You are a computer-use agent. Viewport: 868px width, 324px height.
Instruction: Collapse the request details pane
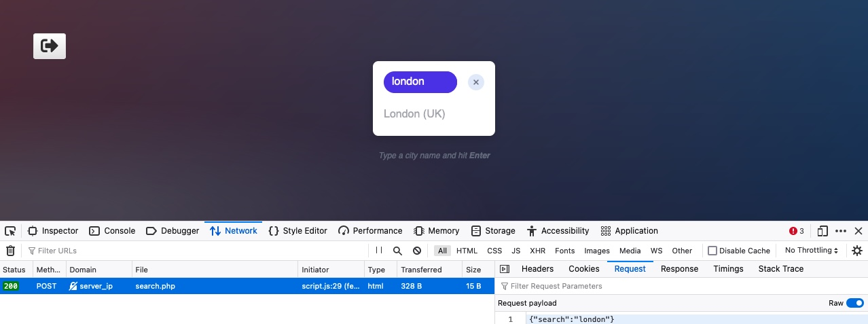pos(504,269)
